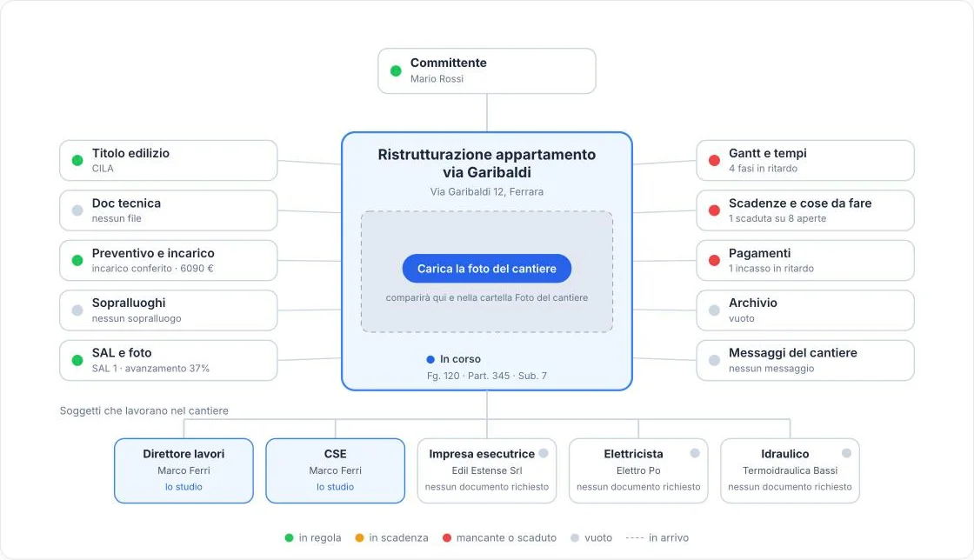Click grey status dot on Messaggi del cantiere

[x=714, y=360]
